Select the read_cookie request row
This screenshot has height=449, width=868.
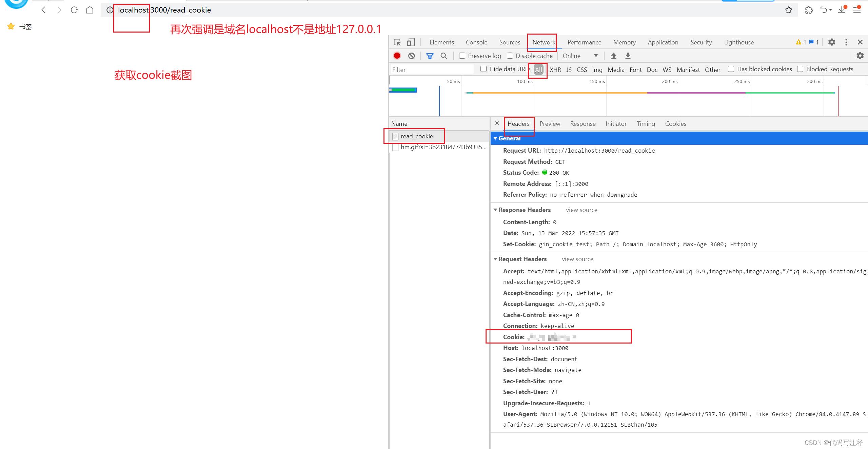point(439,136)
